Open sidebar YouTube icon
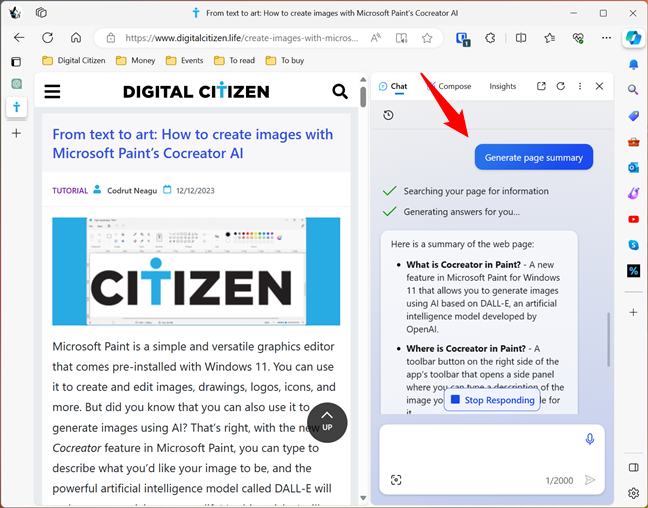The image size is (648, 508). 633,219
